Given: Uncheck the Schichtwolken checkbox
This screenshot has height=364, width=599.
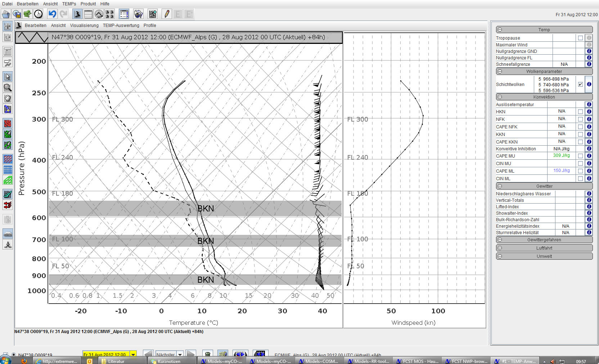Looking at the screenshot, I should click(x=580, y=85).
